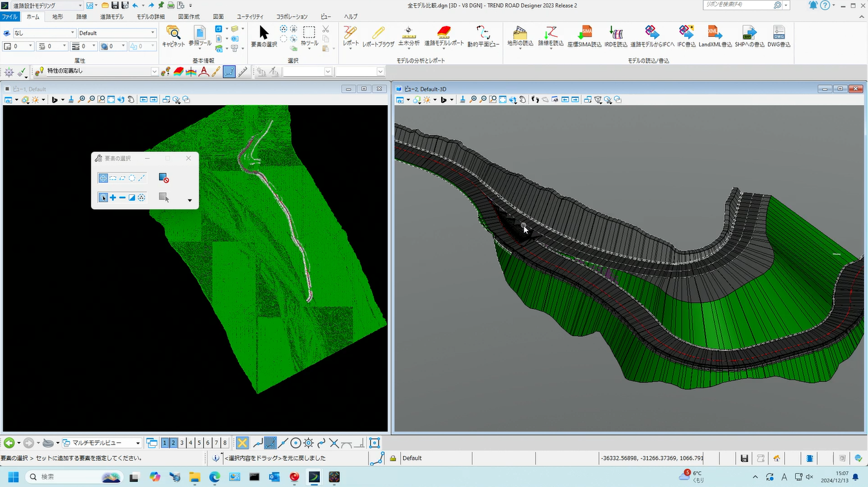The width and height of the screenshot is (868, 487).
Task: Toggle the snap lock X button
Action: coord(242,443)
